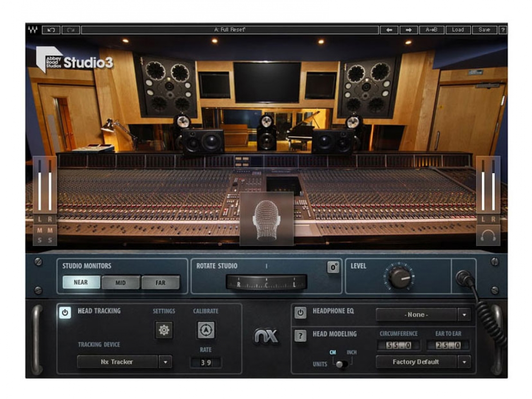The height and width of the screenshot is (399, 532).
Task: Click the tracking Rate value display 39
Action: (x=206, y=362)
